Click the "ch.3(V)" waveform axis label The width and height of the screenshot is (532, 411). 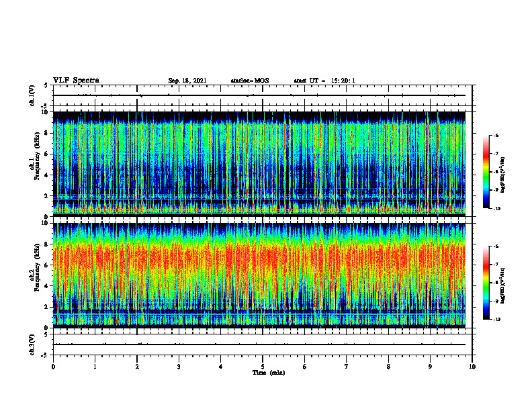click(x=32, y=345)
